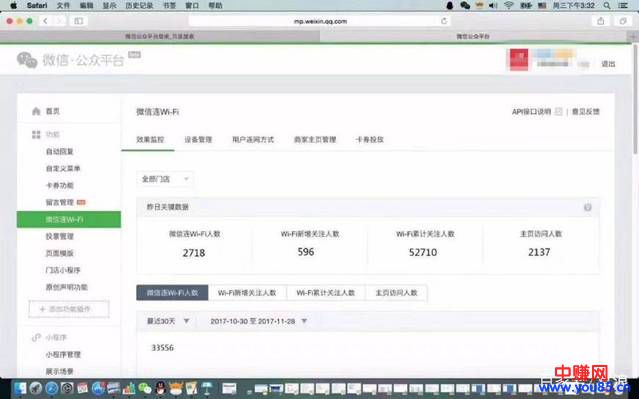Viewport: 639px width, 399px height.
Task: Open the Apple menu
Action: (x=13, y=5)
